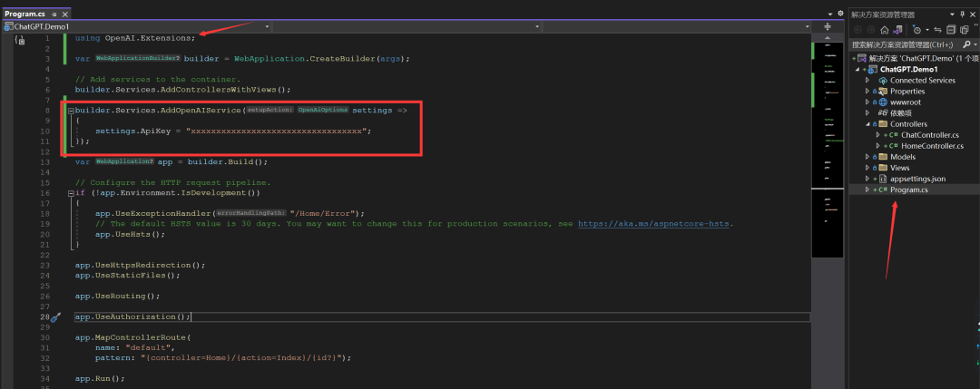
Task: Select the Views folder
Action: point(900,168)
